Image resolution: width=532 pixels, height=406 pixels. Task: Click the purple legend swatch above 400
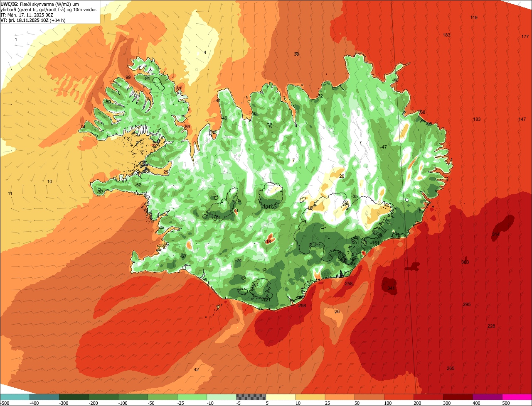coord(487,397)
